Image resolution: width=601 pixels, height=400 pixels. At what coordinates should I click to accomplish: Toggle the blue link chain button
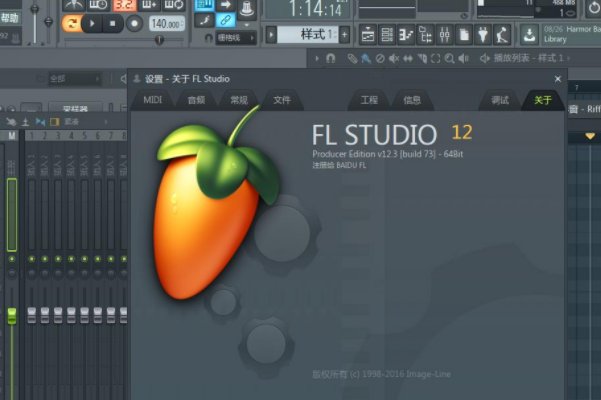tap(226, 20)
